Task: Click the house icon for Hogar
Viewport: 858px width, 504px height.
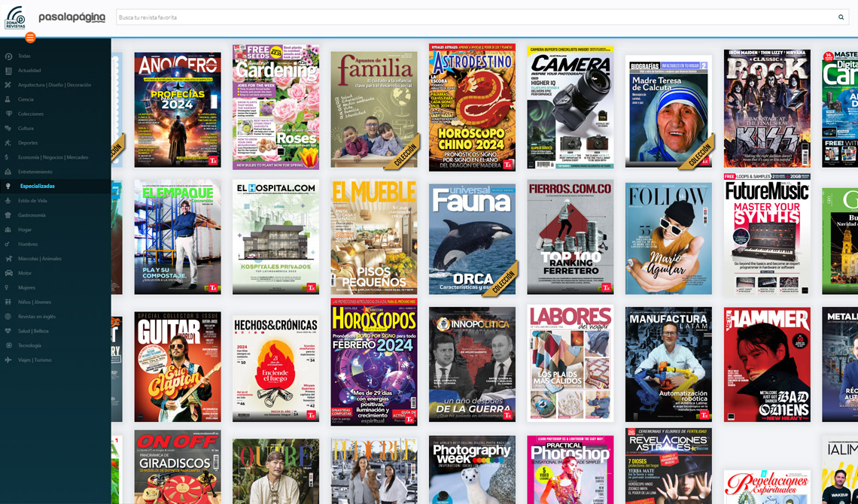Action: pos(8,229)
